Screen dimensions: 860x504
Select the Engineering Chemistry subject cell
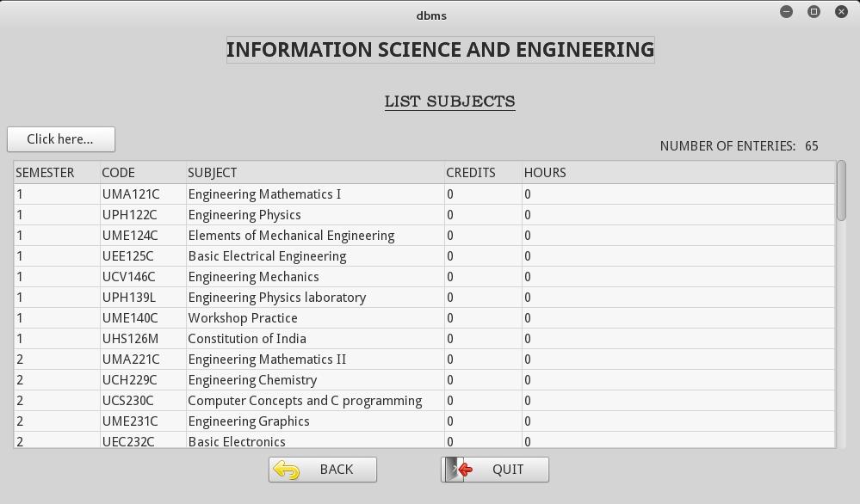(x=315, y=379)
